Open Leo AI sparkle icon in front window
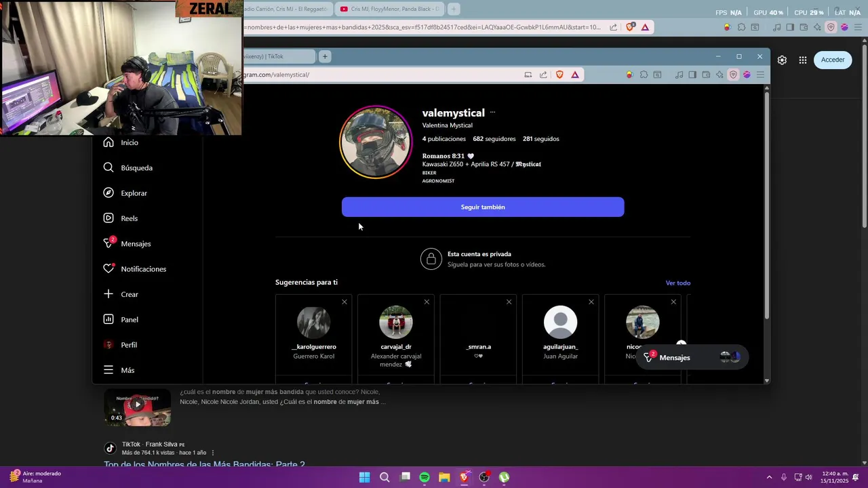Image resolution: width=868 pixels, height=488 pixels. 719,75
